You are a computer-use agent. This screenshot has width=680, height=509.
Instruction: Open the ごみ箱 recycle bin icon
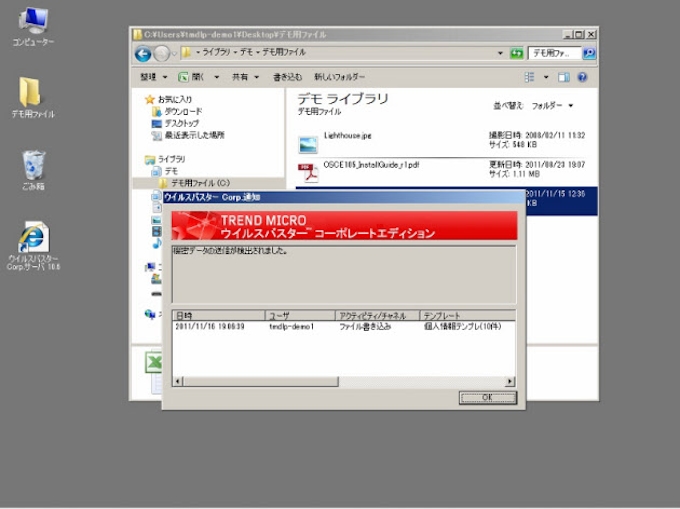click(32, 165)
